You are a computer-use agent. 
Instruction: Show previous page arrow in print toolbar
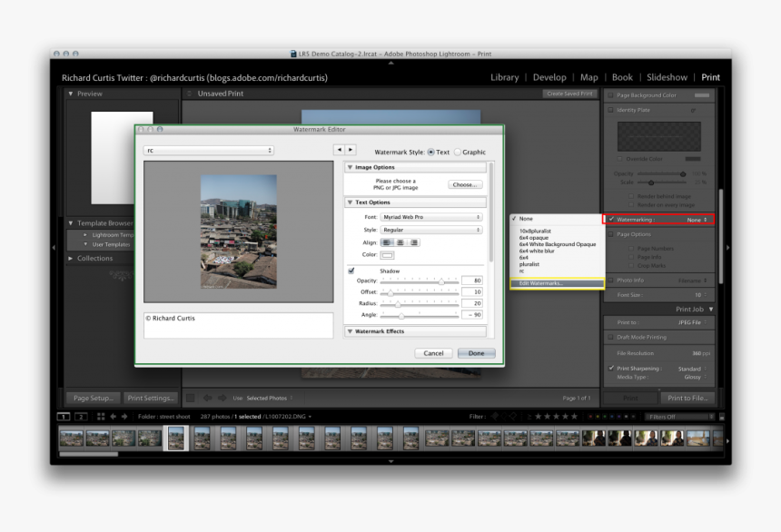tap(208, 398)
